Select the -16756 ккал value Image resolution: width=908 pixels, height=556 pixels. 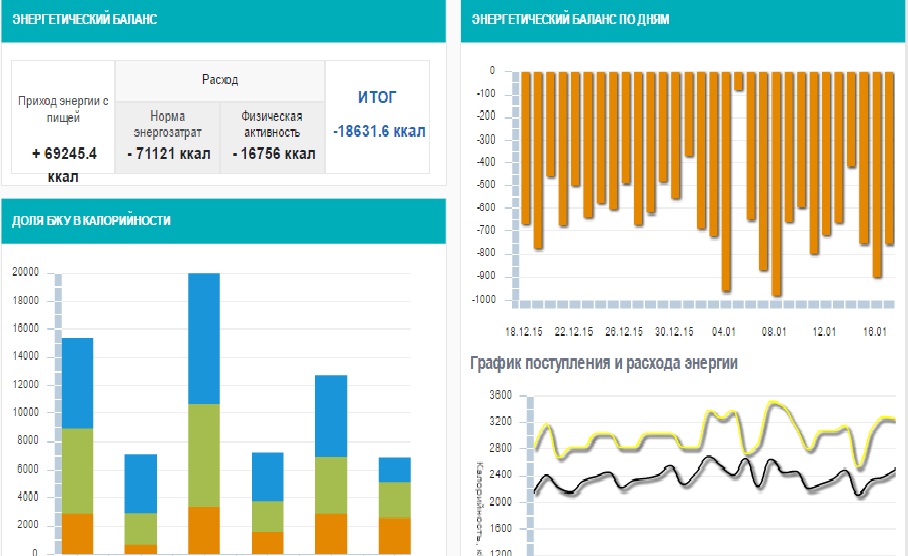coord(273,154)
